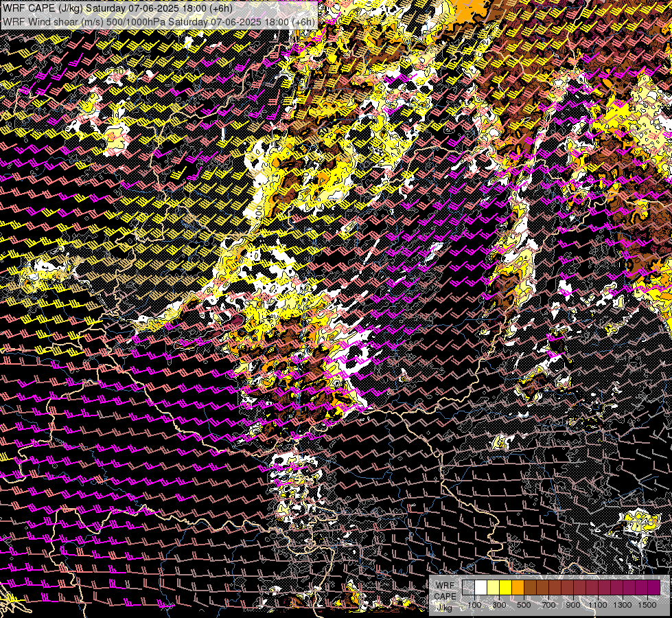This screenshot has height=618, width=672.
Task: Select the bright yellow CAPE legend swatch
Action: click(x=505, y=587)
